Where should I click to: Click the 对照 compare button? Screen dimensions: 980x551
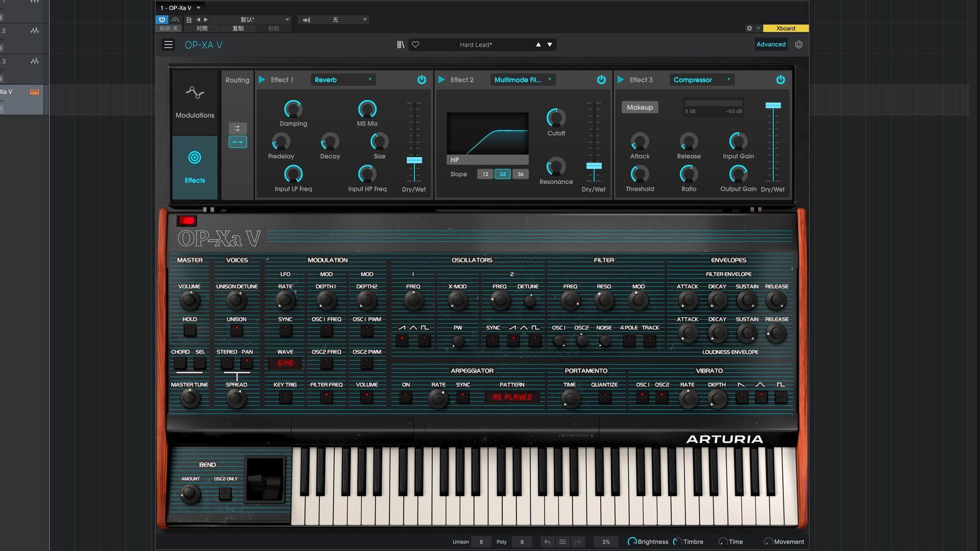(x=202, y=29)
